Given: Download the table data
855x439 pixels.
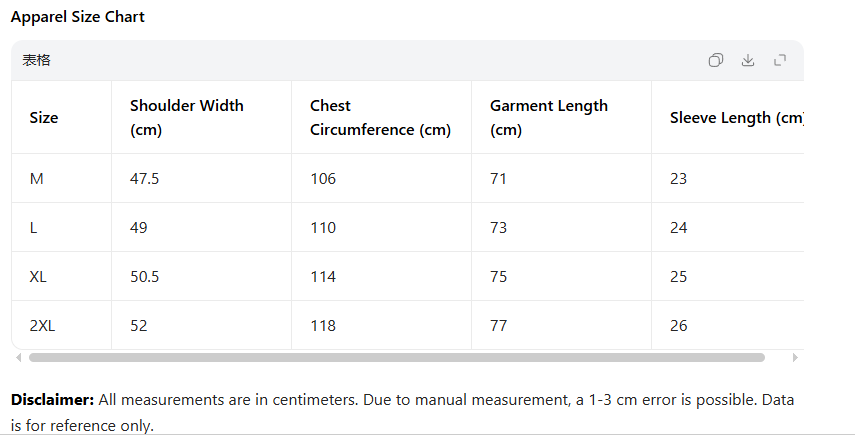Looking at the screenshot, I should 747,60.
